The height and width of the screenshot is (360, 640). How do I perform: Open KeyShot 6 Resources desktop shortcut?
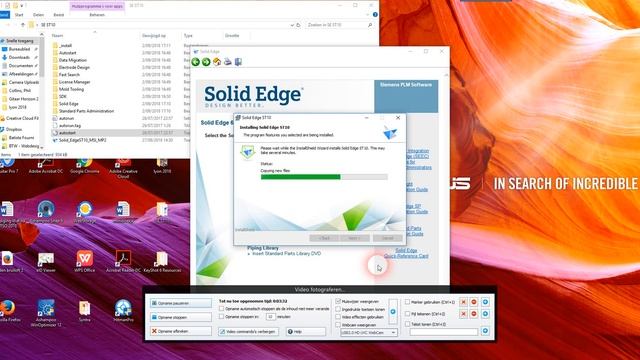pyautogui.click(x=162, y=262)
